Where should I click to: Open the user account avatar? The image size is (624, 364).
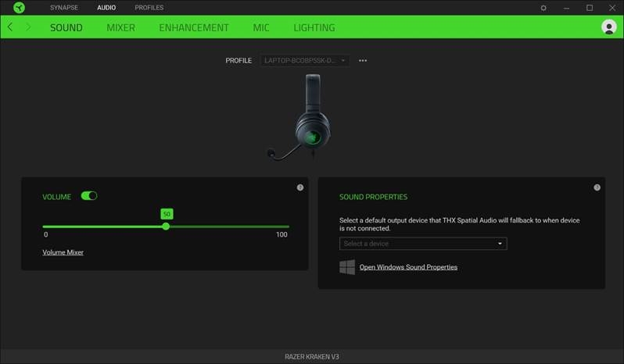[609, 27]
